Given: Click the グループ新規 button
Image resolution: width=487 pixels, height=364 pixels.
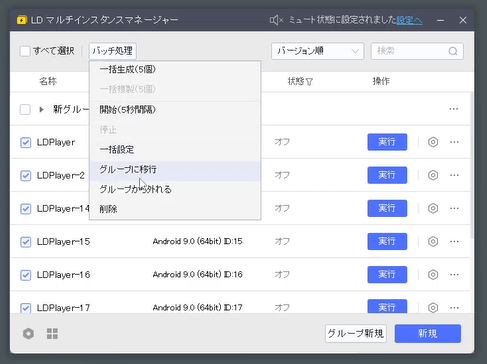Looking at the screenshot, I should [356, 334].
